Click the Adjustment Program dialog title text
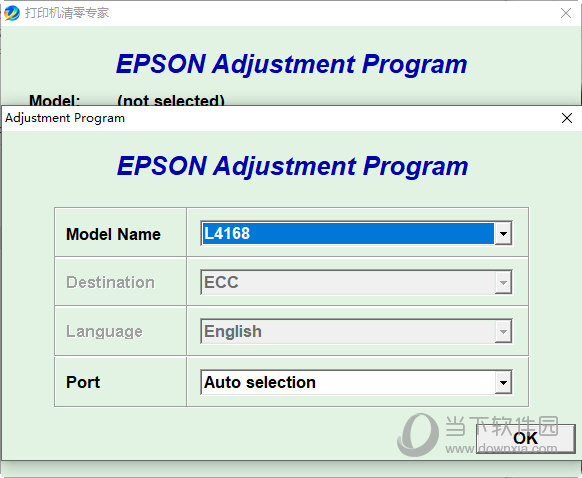The height and width of the screenshot is (478, 582). pos(65,118)
